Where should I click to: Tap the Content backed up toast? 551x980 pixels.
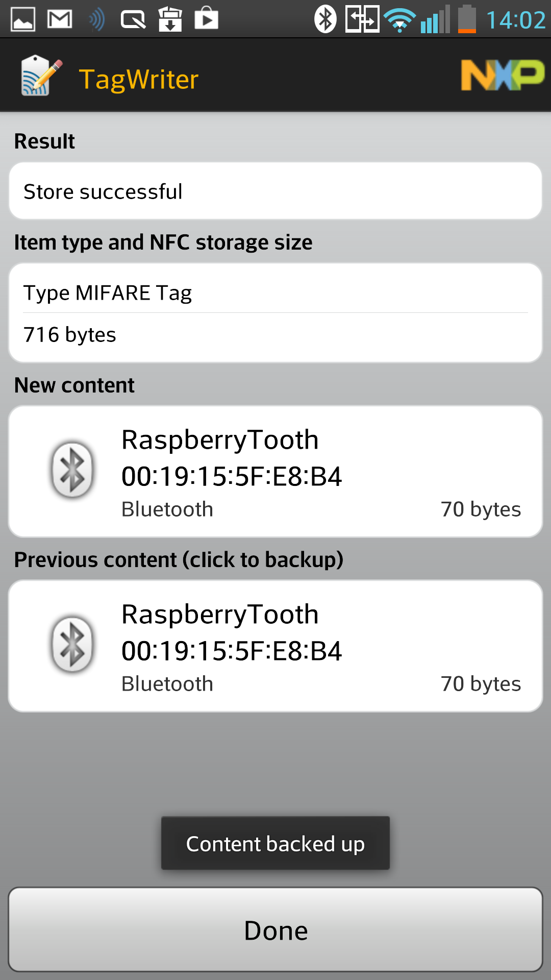pos(275,843)
